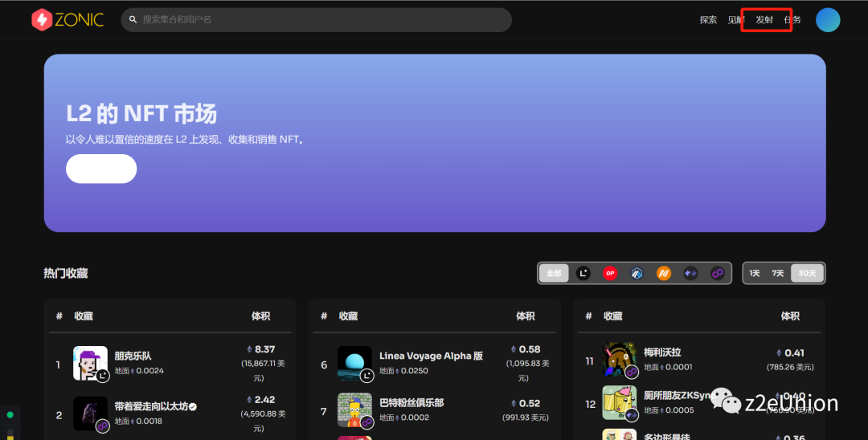Viewport: 868px width, 440px height.
Task: Filter collections by purple Polygon icon
Action: pos(718,273)
